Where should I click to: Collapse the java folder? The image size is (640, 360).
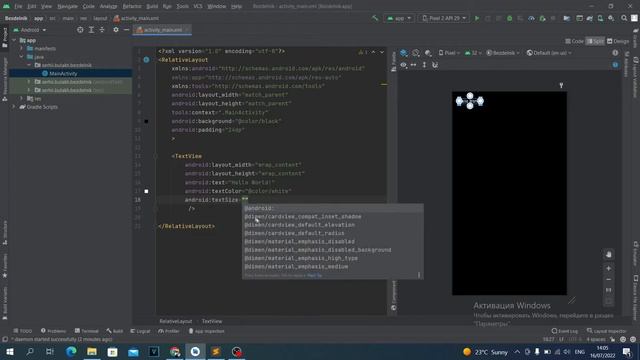22,57
